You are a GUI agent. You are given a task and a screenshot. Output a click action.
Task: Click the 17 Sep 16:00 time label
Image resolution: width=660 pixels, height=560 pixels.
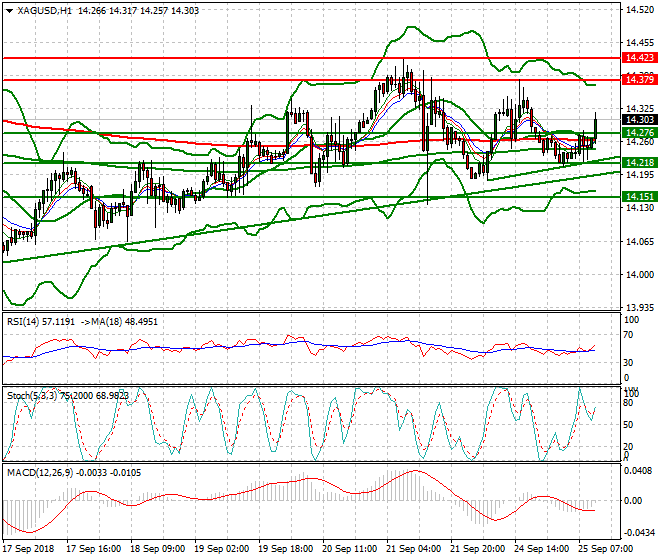coord(93,549)
